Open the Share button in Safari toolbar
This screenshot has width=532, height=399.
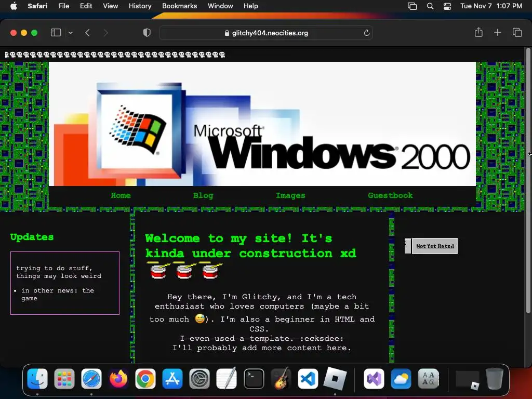478,32
